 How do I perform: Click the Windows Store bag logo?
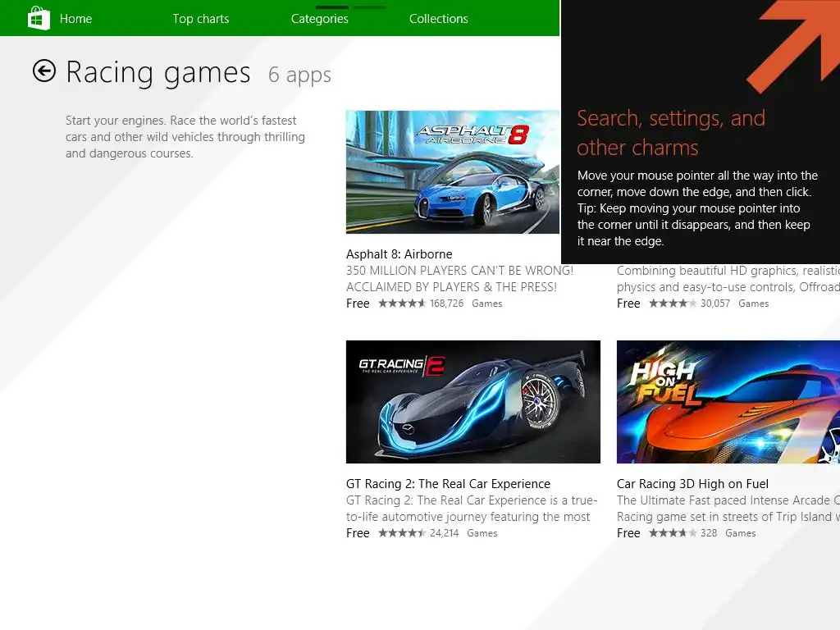[x=39, y=18]
